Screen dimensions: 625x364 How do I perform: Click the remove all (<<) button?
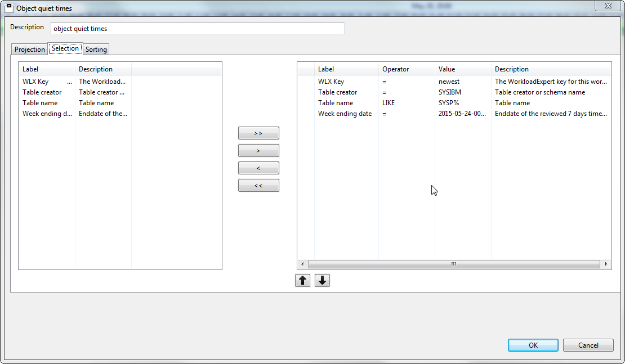258,186
